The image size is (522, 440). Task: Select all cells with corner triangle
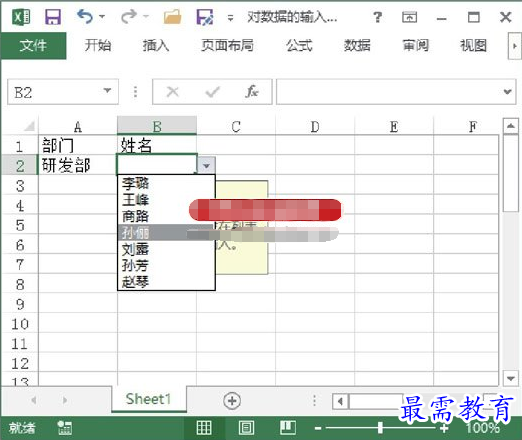(29, 126)
